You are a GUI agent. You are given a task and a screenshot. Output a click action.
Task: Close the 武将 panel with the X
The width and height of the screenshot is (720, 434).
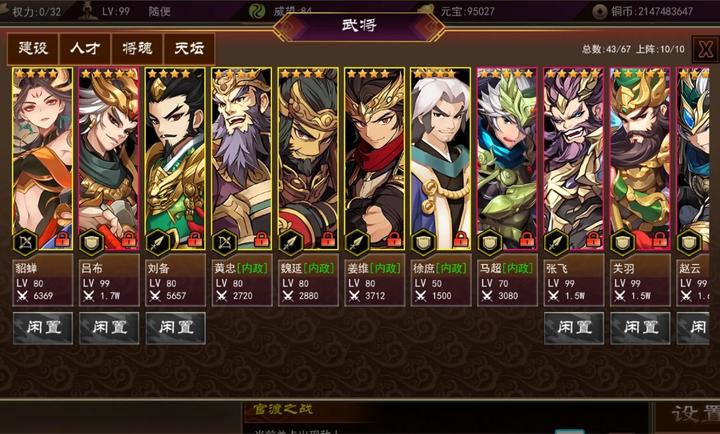tap(705, 49)
